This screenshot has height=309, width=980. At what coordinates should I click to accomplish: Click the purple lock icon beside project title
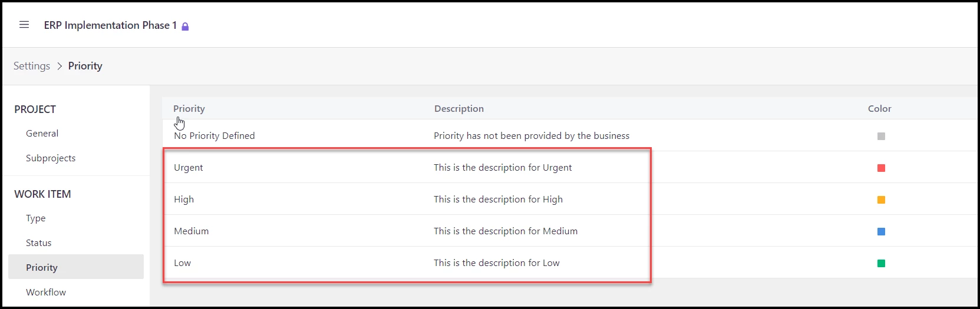click(185, 26)
